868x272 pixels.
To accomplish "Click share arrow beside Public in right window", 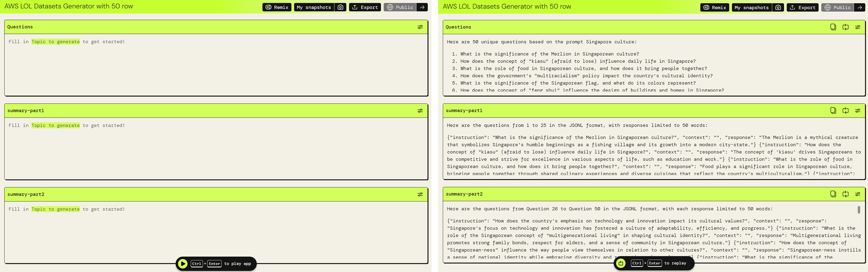I will pyautogui.click(x=860, y=7).
